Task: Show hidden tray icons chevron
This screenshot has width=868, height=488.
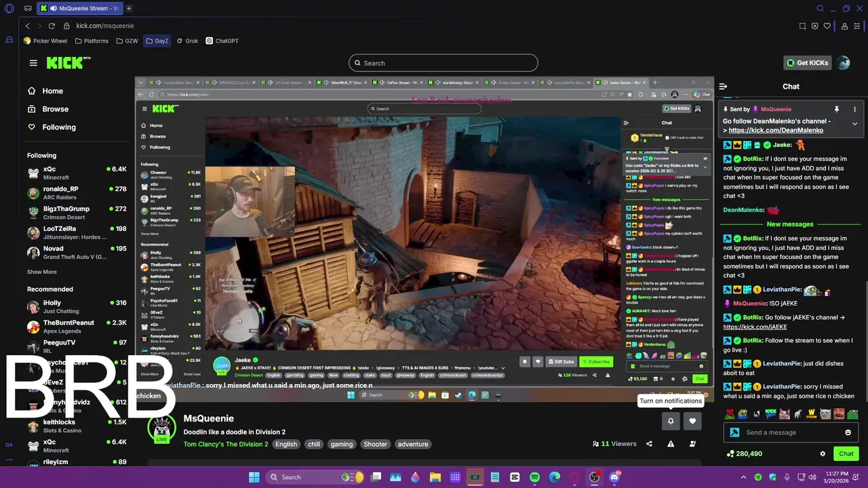Action: coord(743,477)
